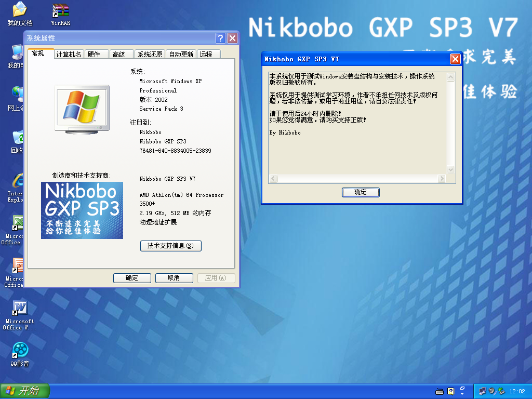Select the Microsoft Office Word shortcut
Screen dimensions: 532x399
point(20,315)
